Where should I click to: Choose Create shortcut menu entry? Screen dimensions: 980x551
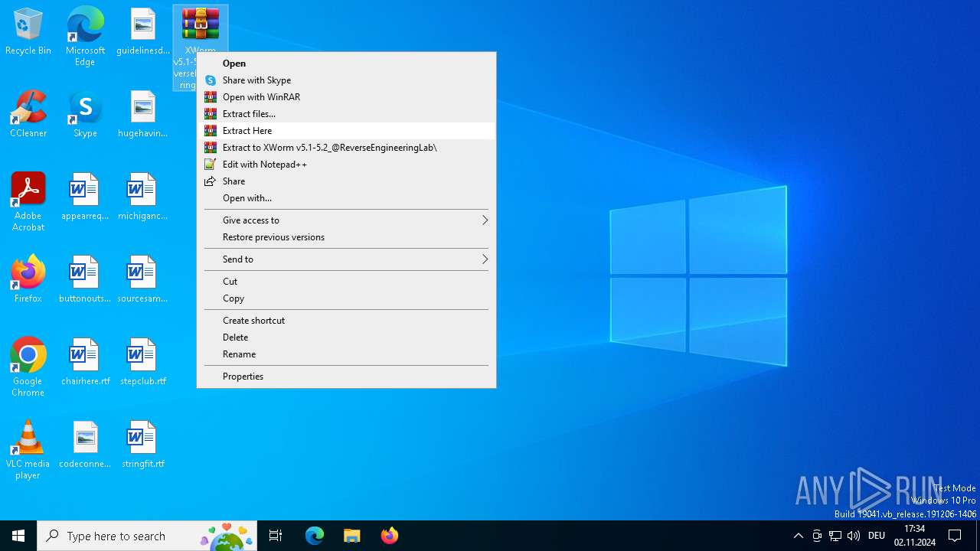(346, 321)
